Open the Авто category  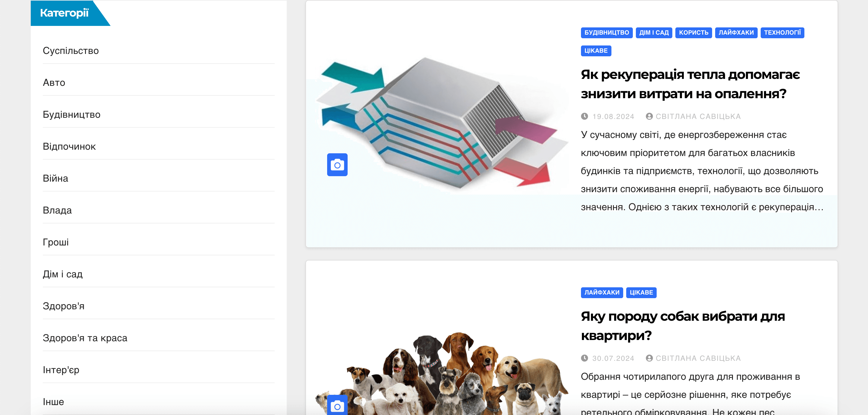(x=54, y=83)
